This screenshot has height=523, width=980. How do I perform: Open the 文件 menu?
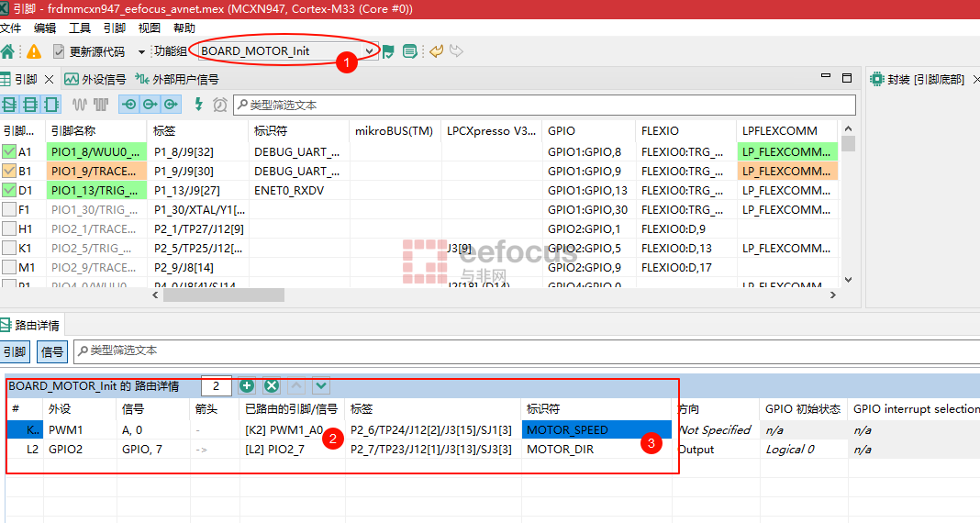coord(11,28)
